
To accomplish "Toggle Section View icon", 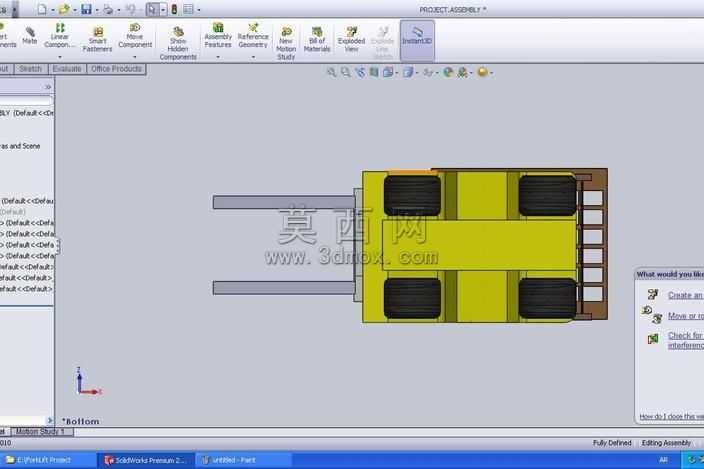I will tap(374, 72).
